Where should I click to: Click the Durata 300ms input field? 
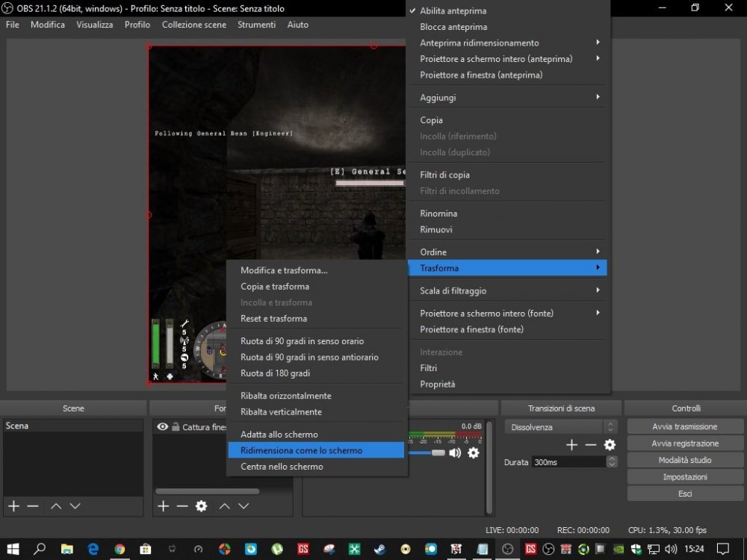(568, 461)
